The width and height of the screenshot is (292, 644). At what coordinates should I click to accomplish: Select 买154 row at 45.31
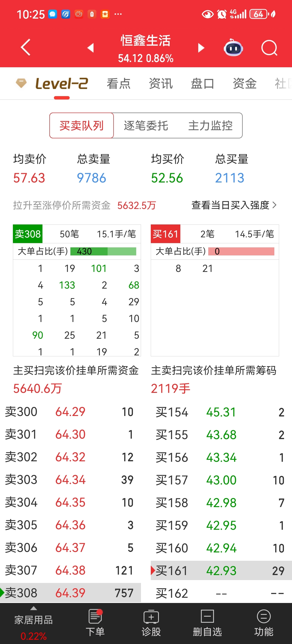tap(221, 412)
